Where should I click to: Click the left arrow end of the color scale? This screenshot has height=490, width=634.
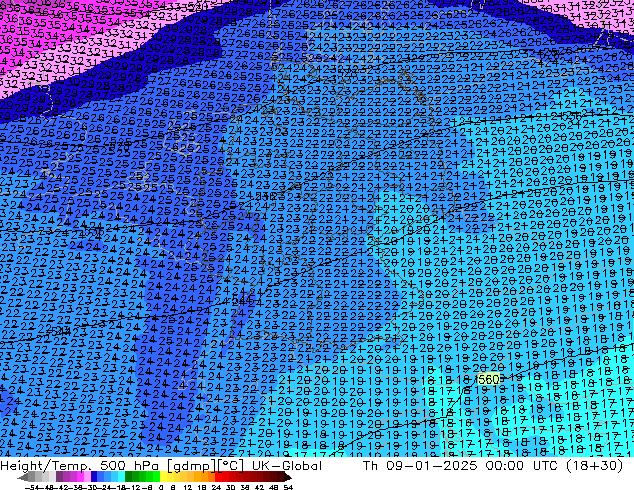click(x=23, y=477)
